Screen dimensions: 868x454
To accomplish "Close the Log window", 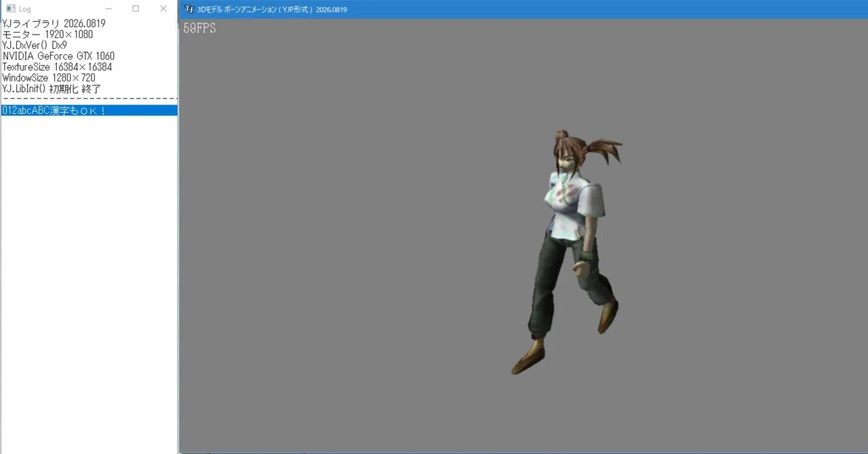I will pos(163,9).
